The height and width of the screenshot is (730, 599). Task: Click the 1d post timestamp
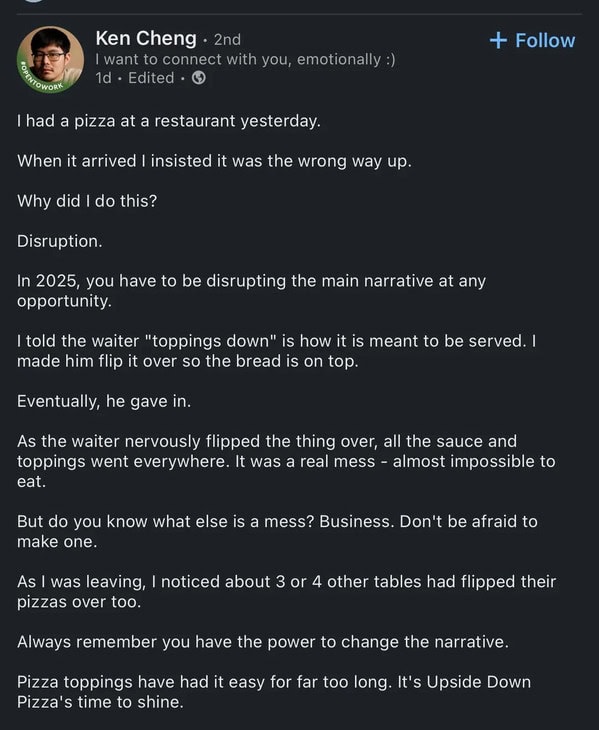[103, 78]
